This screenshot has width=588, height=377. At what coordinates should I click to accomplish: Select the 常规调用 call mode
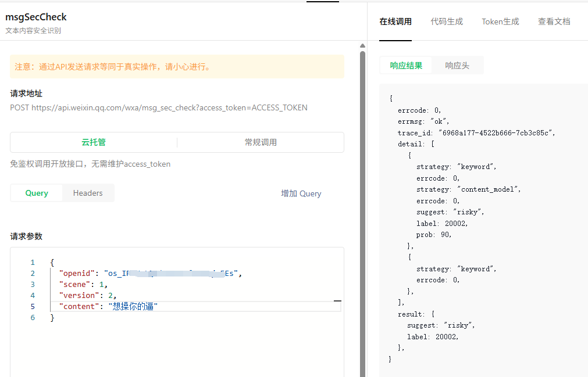click(x=261, y=142)
